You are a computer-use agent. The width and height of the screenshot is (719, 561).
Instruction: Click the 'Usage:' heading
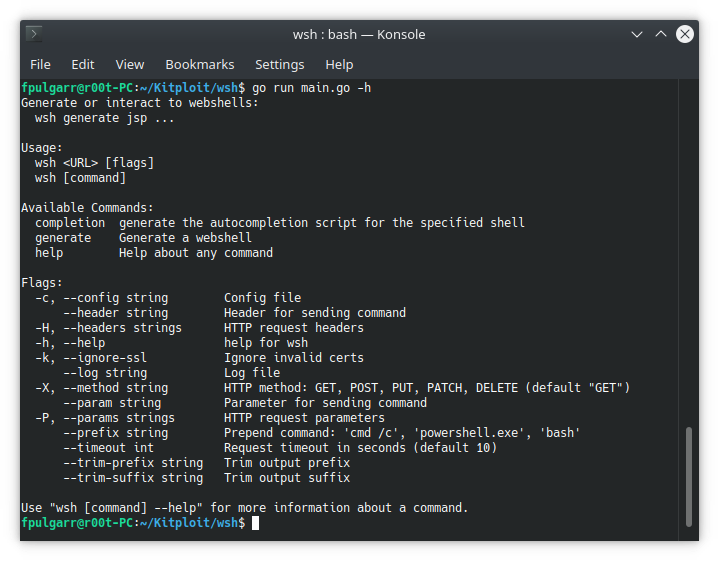pyautogui.click(x=42, y=148)
